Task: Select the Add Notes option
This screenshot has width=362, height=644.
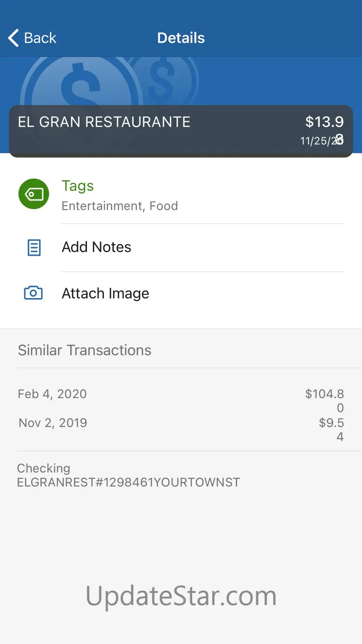Action: 97,247
